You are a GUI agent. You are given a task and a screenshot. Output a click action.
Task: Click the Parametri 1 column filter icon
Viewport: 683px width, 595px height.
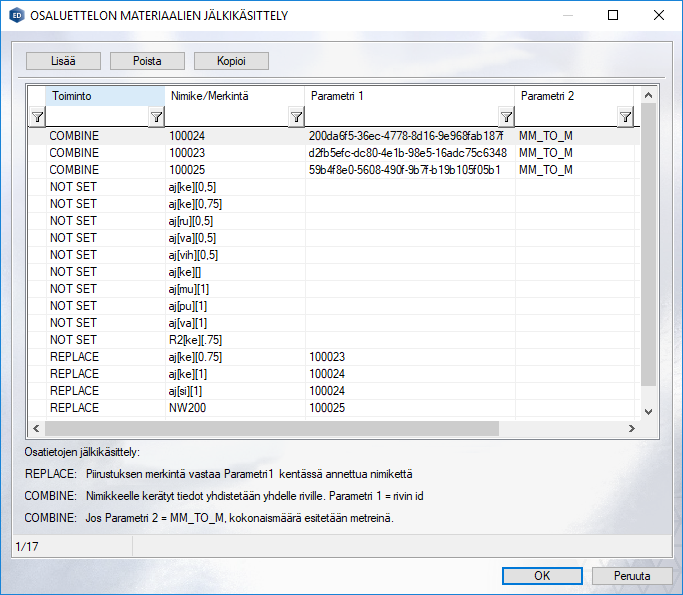coord(506,118)
